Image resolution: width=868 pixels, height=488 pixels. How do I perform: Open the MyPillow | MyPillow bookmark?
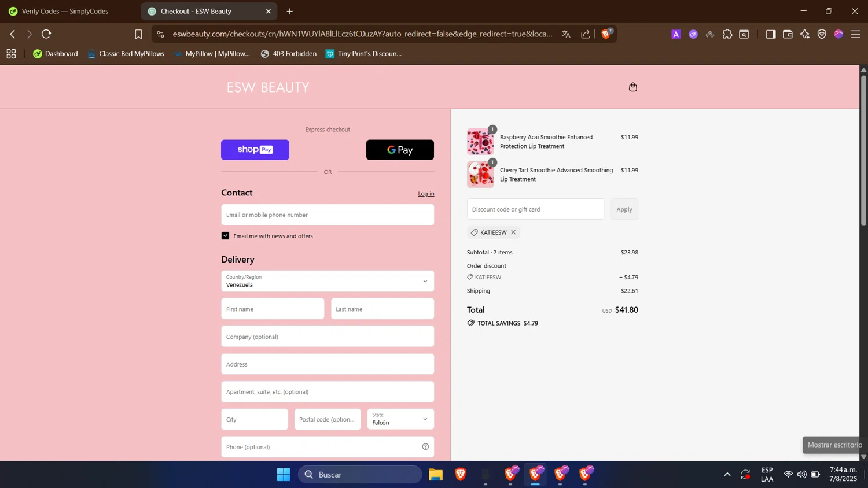(212, 54)
